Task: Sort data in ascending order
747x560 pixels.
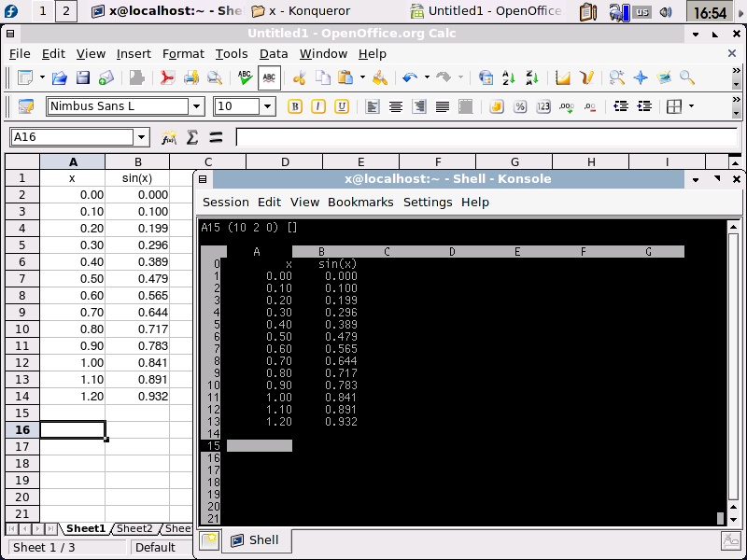Action: (510, 78)
